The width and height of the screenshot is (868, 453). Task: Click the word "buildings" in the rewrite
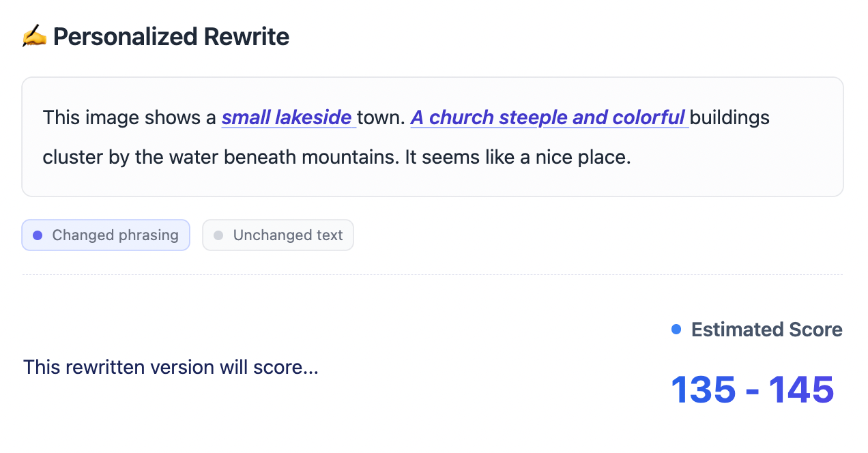click(730, 117)
